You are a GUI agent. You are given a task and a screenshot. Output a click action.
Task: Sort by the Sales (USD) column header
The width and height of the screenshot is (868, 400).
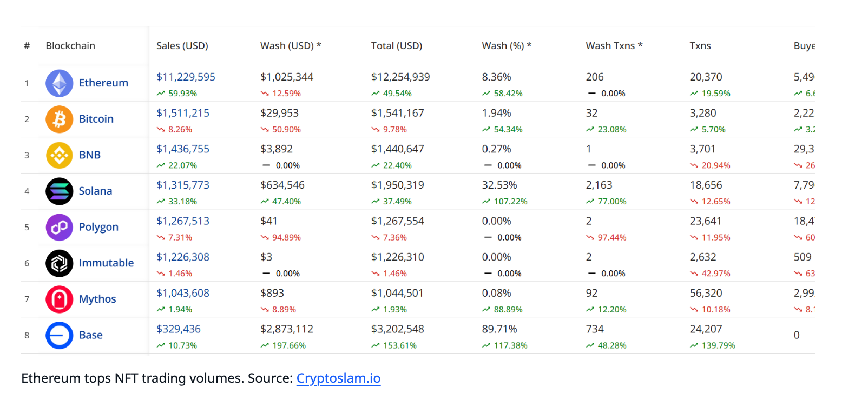point(182,46)
